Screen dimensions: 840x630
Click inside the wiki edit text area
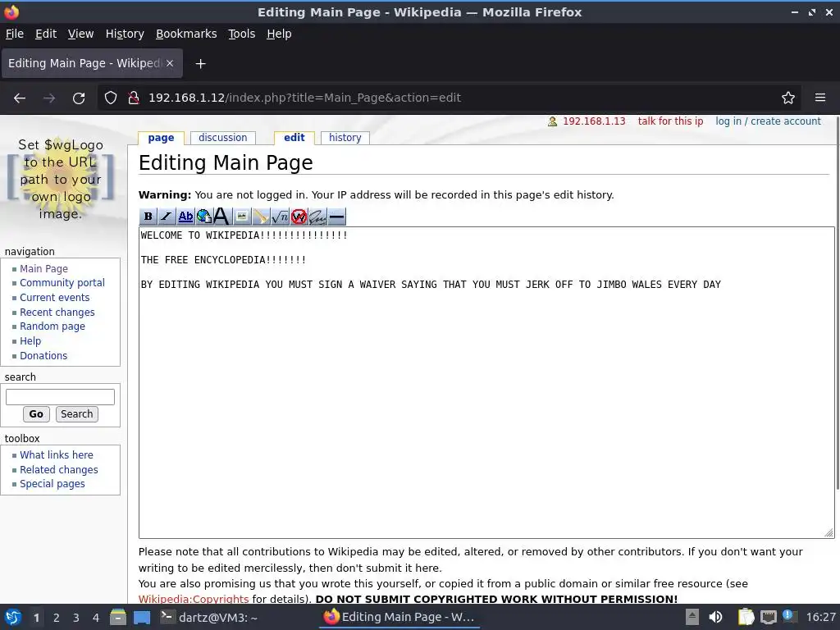[486, 382]
